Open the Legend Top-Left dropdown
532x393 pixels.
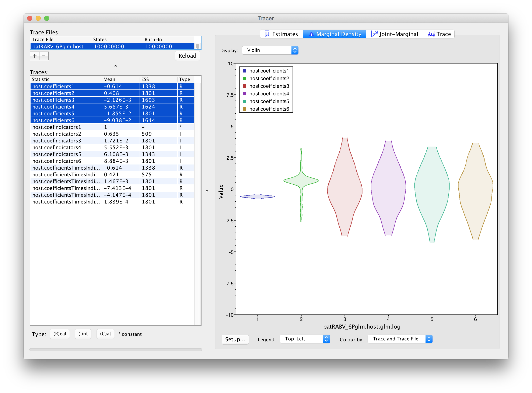(305, 339)
